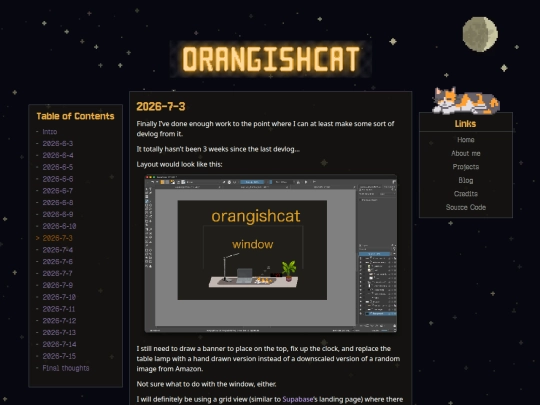Open the Intro entry in Table of Contents

50,132
